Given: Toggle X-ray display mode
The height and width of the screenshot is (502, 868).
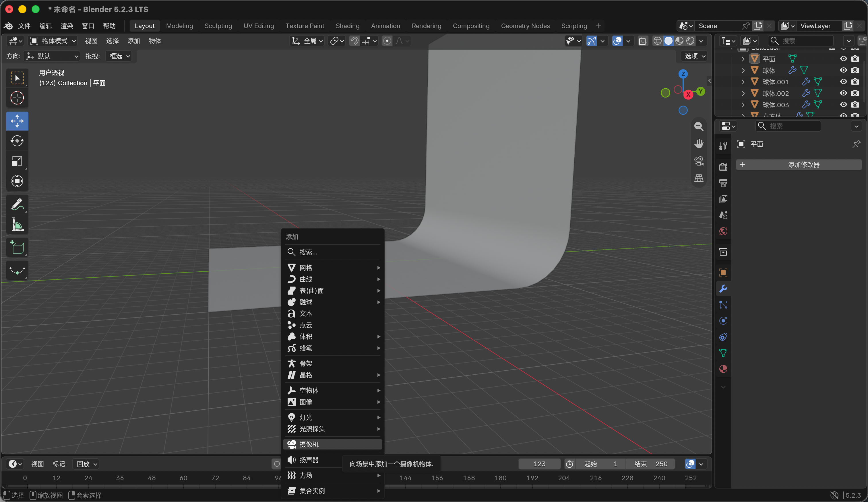Looking at the screenshot, I should pyautogui.click(x=643, y=41).
